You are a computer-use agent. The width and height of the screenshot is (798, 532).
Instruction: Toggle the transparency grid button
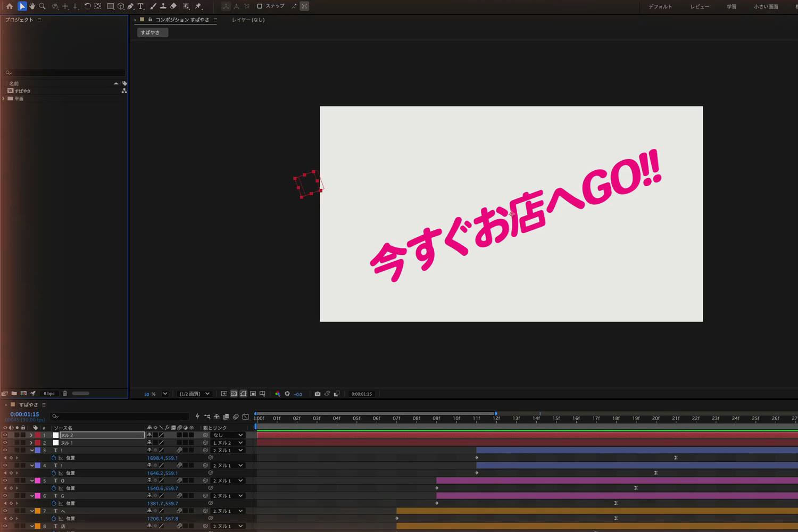click(x=234, y=394)
